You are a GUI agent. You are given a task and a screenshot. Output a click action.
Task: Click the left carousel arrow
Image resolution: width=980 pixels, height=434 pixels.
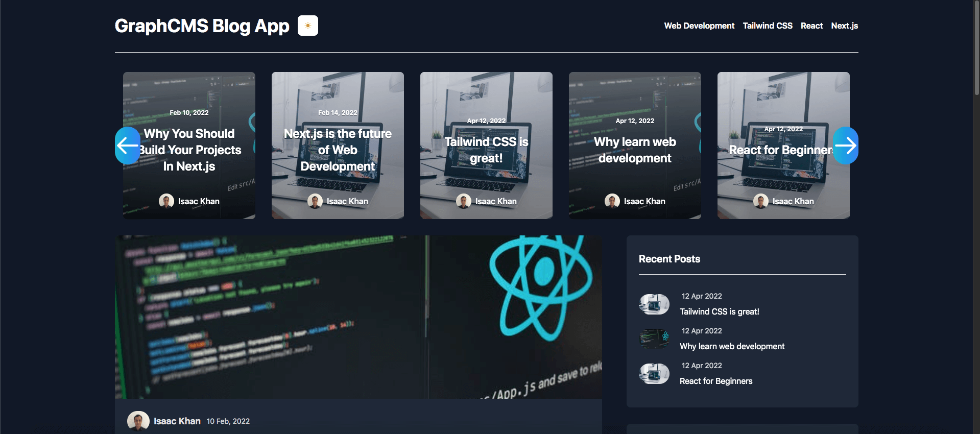(x=127, y=146)
